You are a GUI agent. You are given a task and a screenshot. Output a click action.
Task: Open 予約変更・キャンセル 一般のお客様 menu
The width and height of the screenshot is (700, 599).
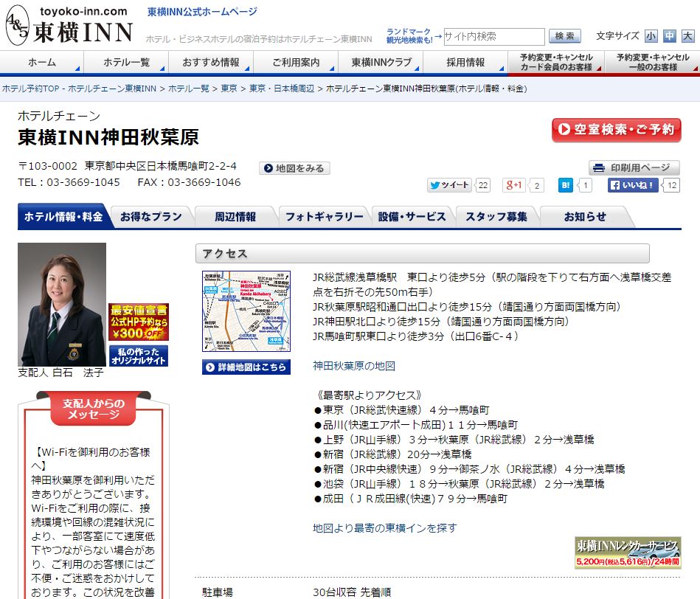coord(653,63)
